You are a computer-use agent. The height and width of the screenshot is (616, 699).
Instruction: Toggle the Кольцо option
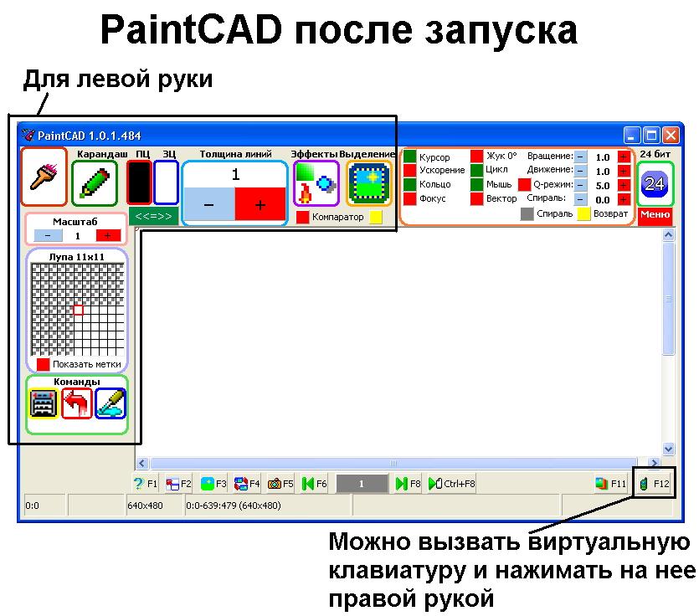pos(409,184)
